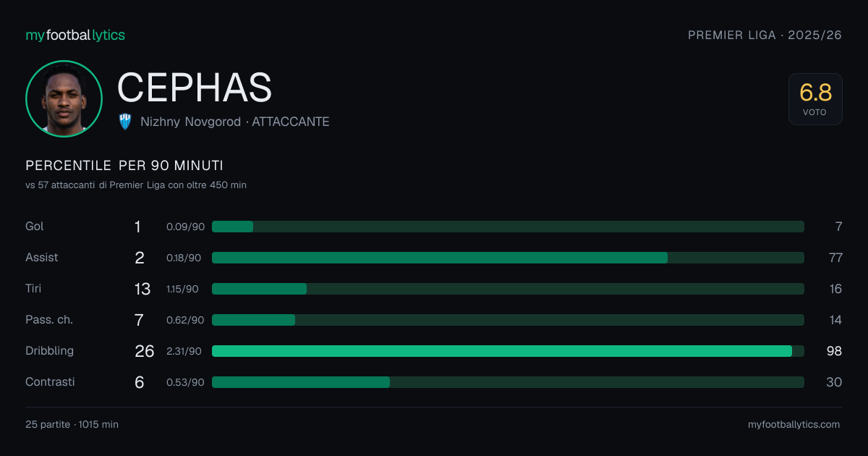Image resolution: width=868 pixels, height=456 pixels.
Task: Click the Premier Liga 2025/26 label
Action: 765,35
